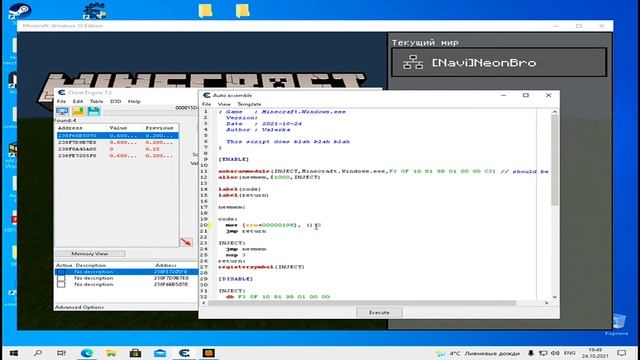This screenshot has height=360, width=640.
Task: Select the [Navi]NeonBro world entry in Minecraft
Action: pos(499,62)
